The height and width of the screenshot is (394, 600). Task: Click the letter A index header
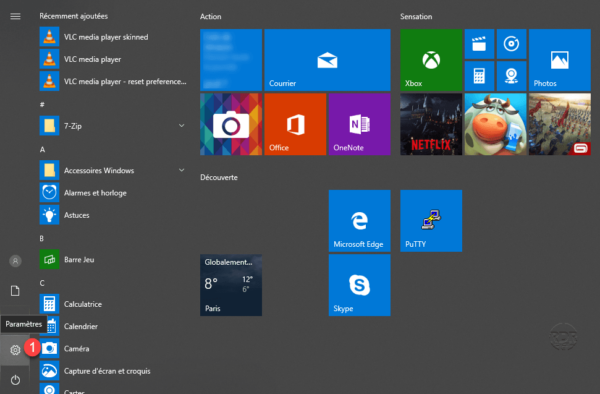(42, 150)
